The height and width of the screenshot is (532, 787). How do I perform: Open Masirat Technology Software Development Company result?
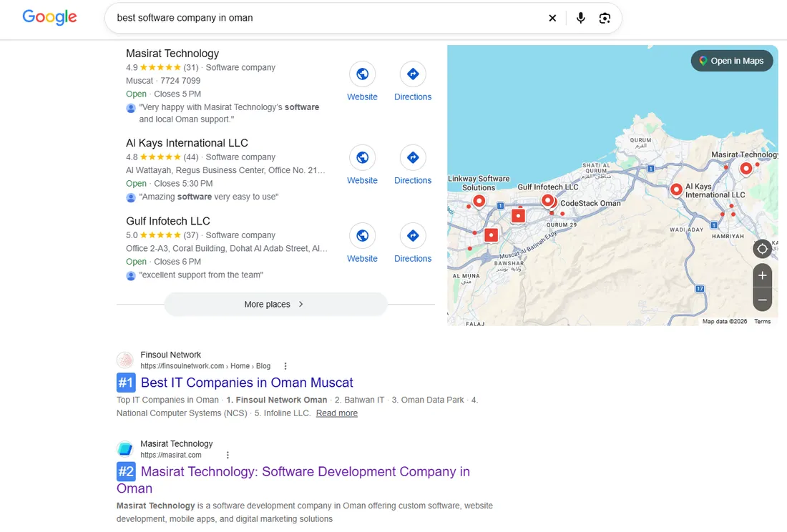[293, 480]
